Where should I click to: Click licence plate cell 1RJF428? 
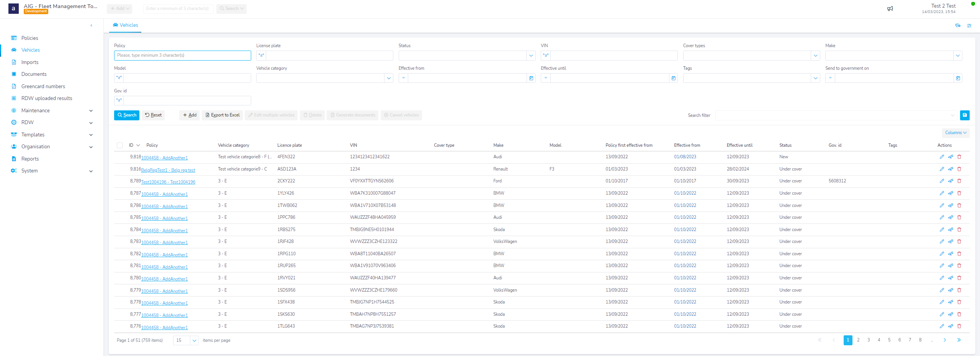[286, 241]
